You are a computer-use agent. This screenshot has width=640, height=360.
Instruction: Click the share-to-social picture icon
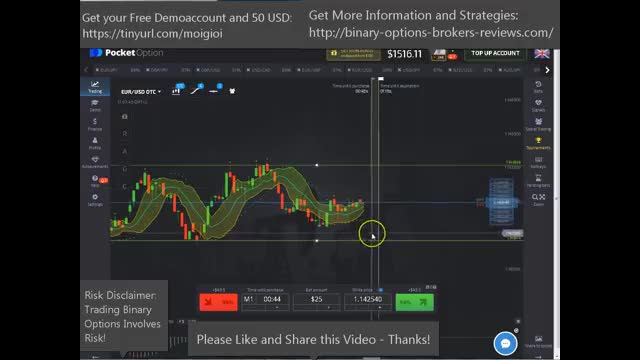click(x=538, y=341)
